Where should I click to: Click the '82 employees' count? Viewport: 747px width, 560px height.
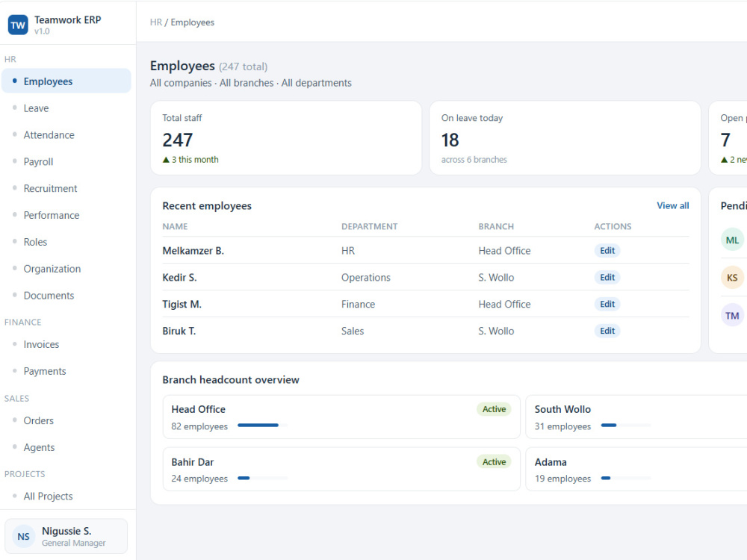[x=199, y=426]
